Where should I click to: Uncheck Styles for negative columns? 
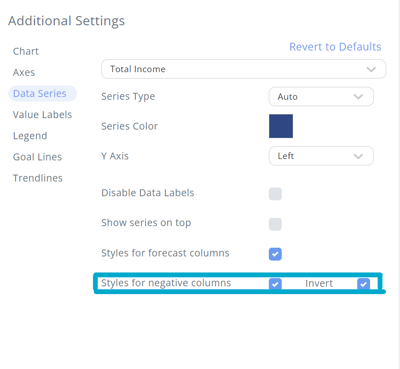tap(275, 284)
